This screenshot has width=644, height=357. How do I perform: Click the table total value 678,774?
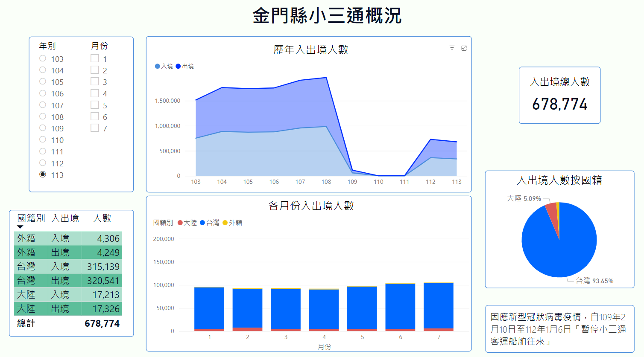point(102,323)
